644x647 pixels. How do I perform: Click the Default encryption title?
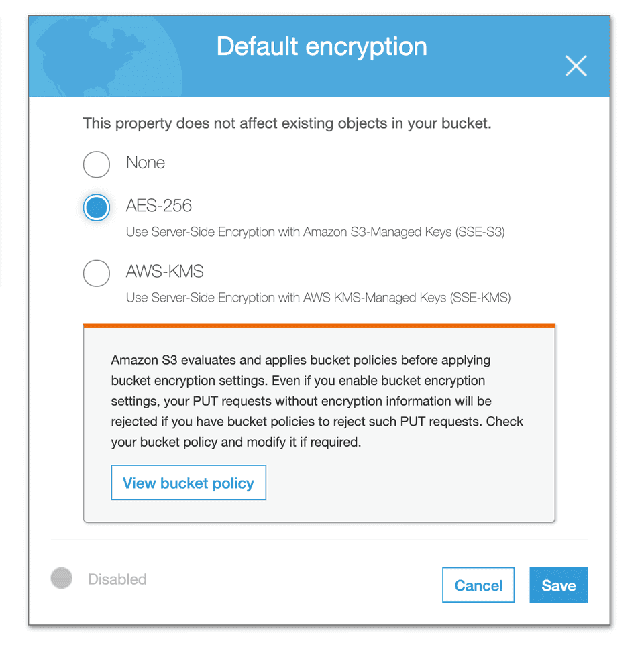pos(322,46)
